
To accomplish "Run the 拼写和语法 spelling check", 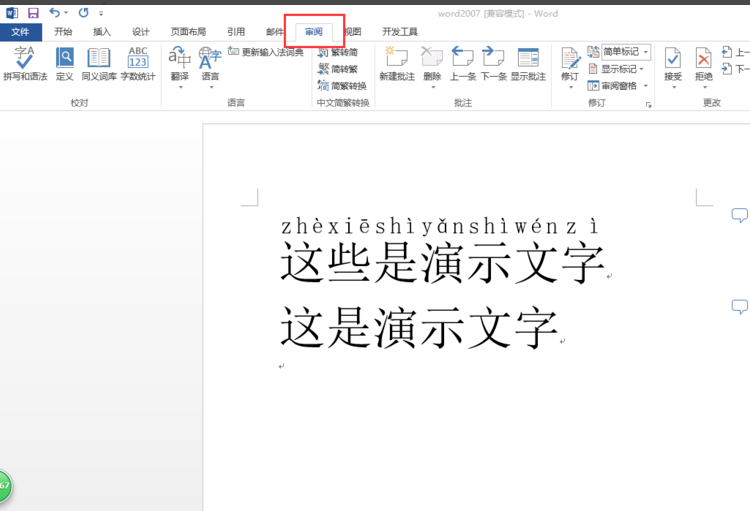I will pos(25,64).
